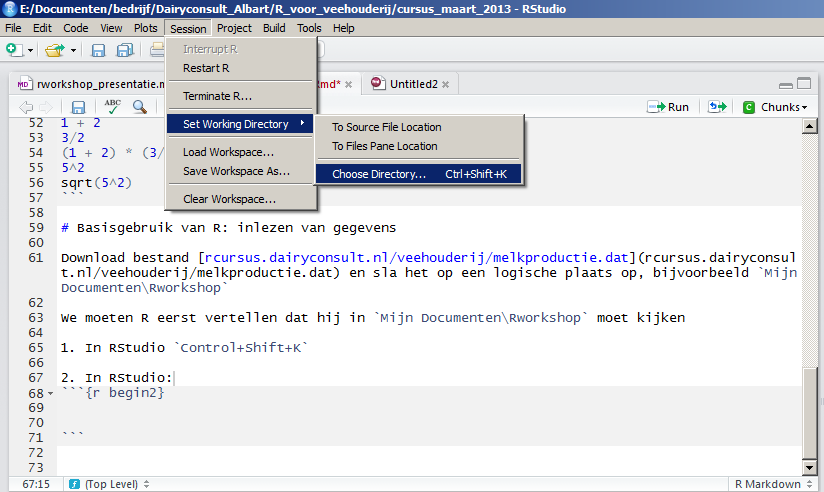824x492 pixels.
Task: Open the Tools menu
Action: click(x=309, y=28)
